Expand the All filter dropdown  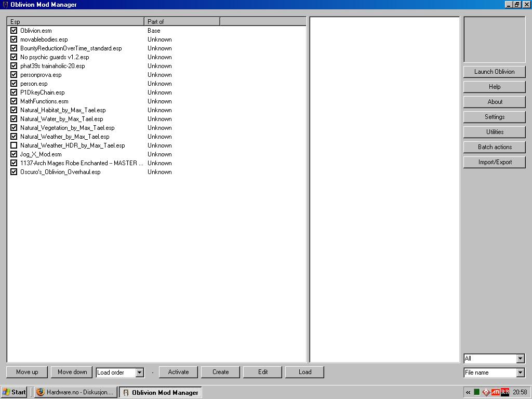click(x=521, y=358)
